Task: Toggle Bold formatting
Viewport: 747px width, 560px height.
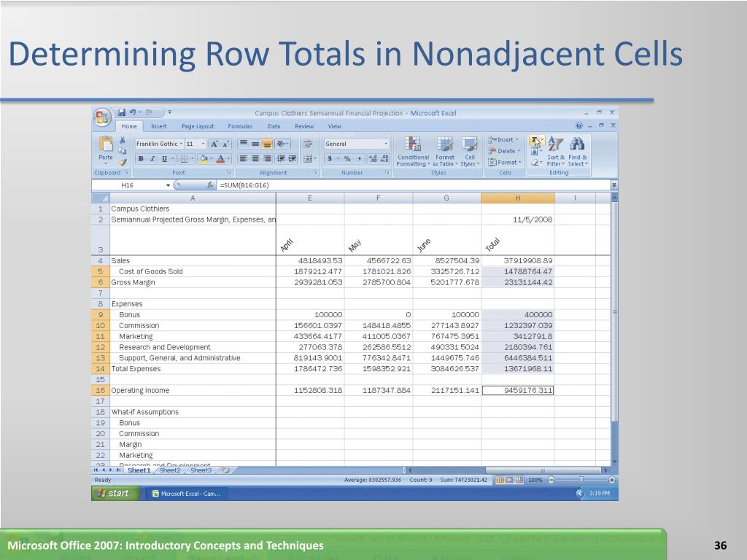Action: tap(141, 158)
